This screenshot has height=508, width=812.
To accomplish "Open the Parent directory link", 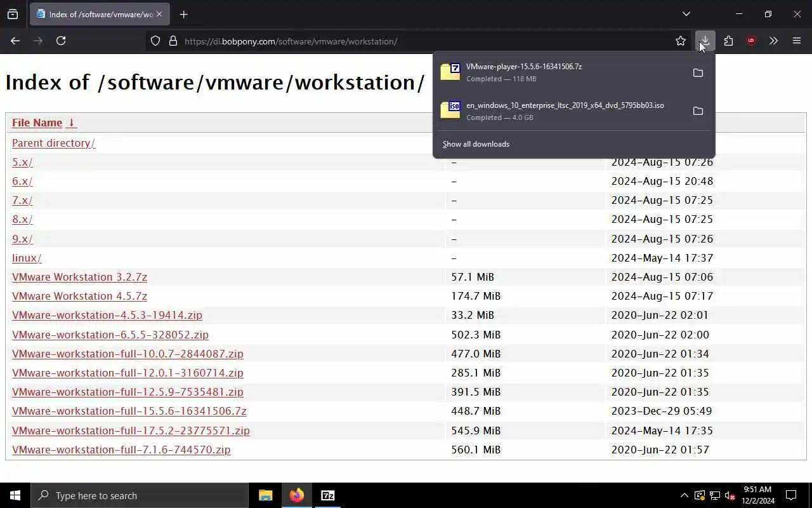I will pos(53,143).
